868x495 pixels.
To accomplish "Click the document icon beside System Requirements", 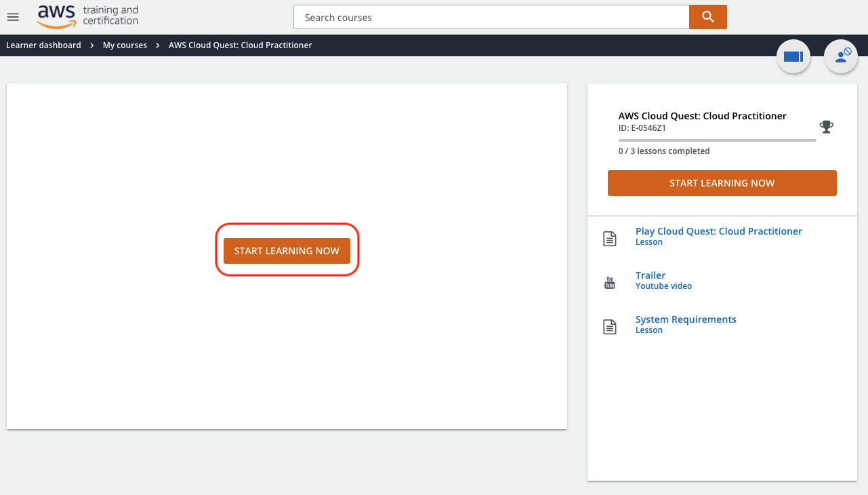I will click(x=610, y=327).
